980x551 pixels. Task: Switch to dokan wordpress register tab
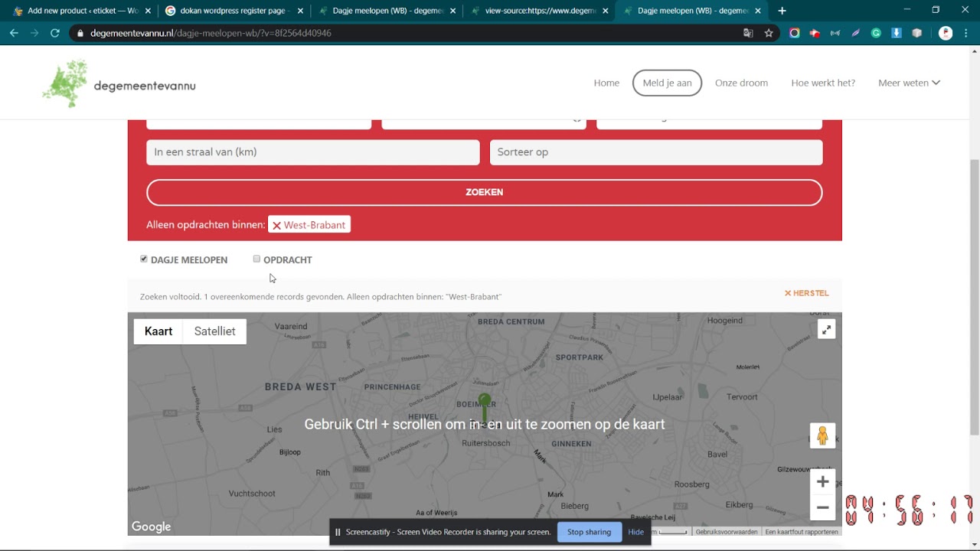[234, 11]
